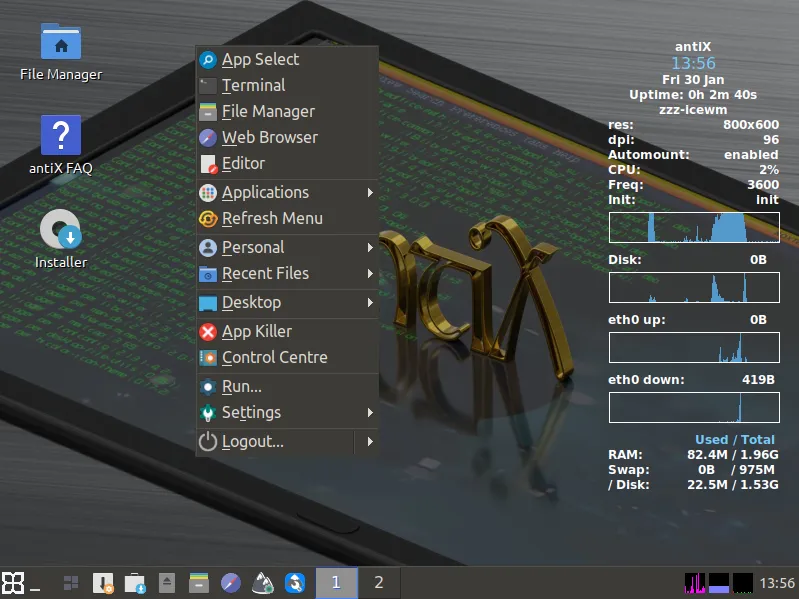Image resolution: width=799 pixels, height=599 pixels.
Task: Click the blue memory monitor graph in tray
Action: [x=719, y=583]
